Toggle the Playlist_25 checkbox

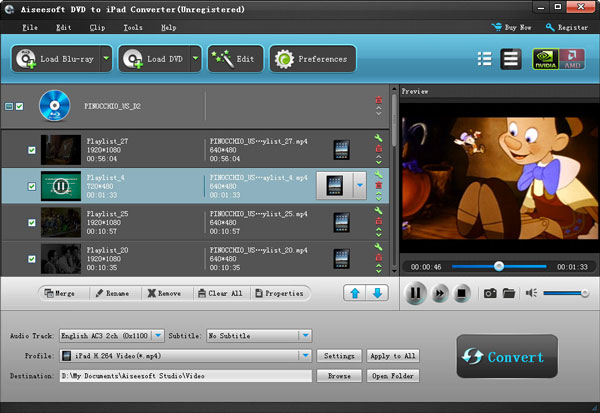coord(32,220)
